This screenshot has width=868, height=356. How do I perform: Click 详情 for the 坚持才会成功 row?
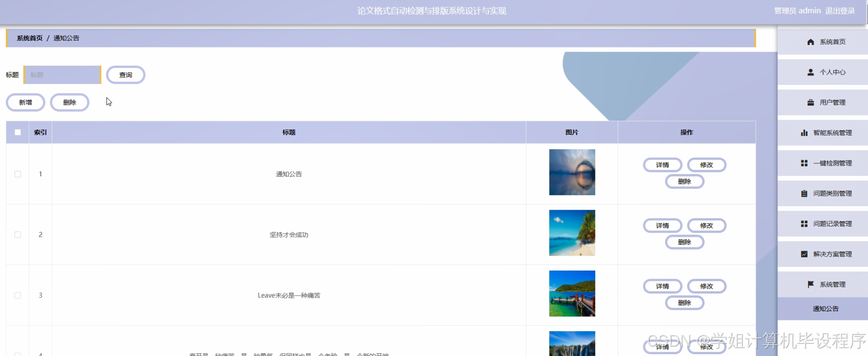[x=663, y=226]
